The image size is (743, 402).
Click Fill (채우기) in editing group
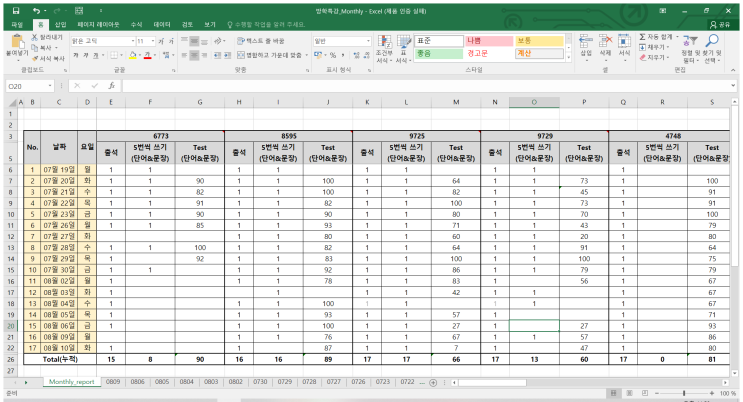coord(654,47)
